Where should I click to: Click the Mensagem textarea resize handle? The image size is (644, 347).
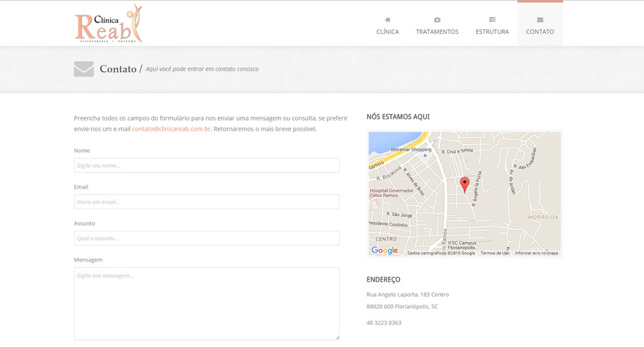337,338
